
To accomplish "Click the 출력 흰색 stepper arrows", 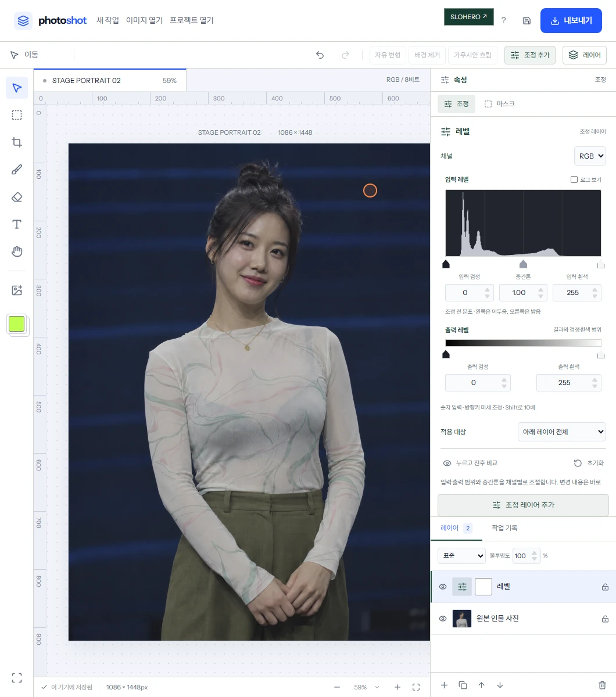I will pos(594,383).
